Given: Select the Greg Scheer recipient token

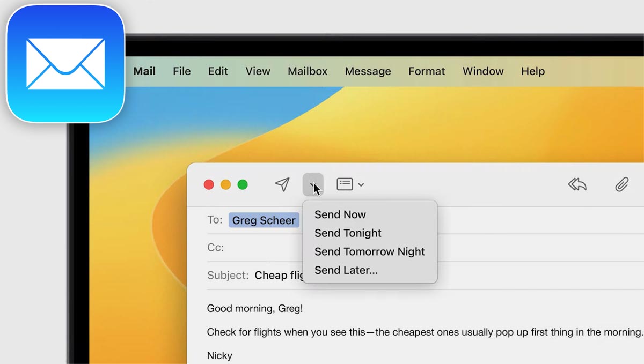Looking at the screenshot, I should coord(264,220).
